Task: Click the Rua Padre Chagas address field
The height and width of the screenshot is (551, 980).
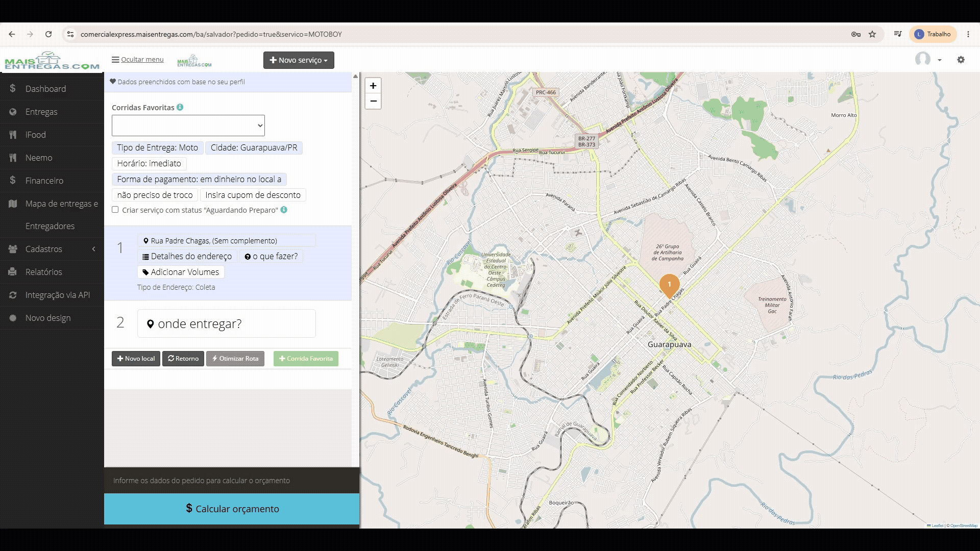Action: [x=227, y=241]
